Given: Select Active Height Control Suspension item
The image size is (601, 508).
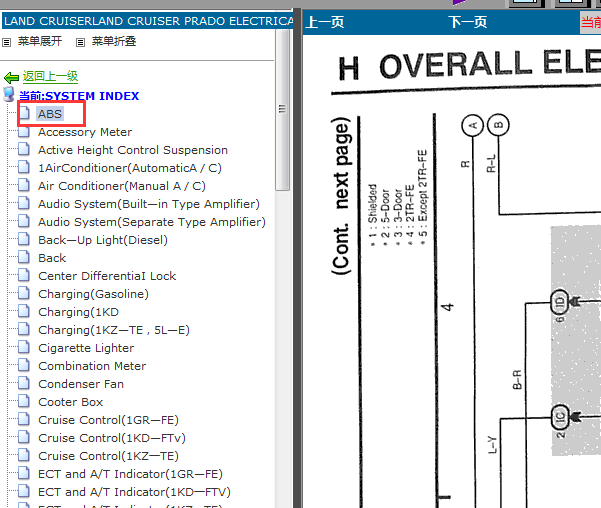Looking at the screenshot, I should [x=133, y=150].
